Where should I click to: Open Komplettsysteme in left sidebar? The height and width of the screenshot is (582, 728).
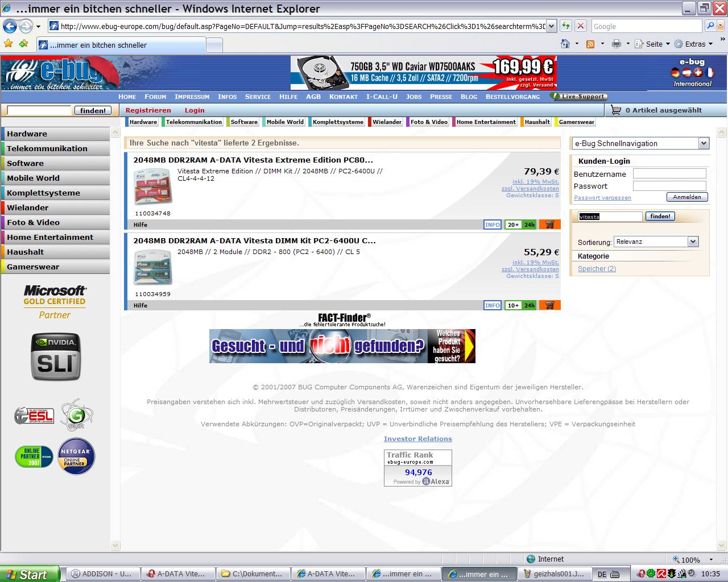tap(55, 193)
